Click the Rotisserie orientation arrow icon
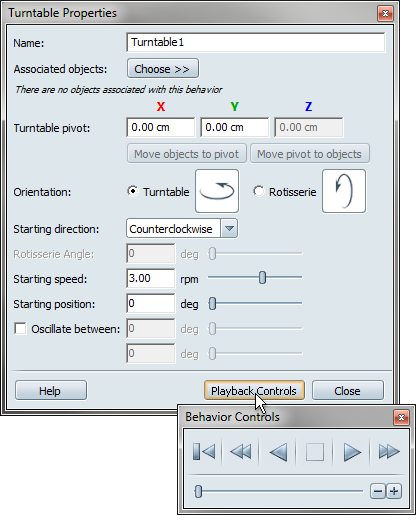This screenshot has width=420, height=520. click(x=344, y=191)
